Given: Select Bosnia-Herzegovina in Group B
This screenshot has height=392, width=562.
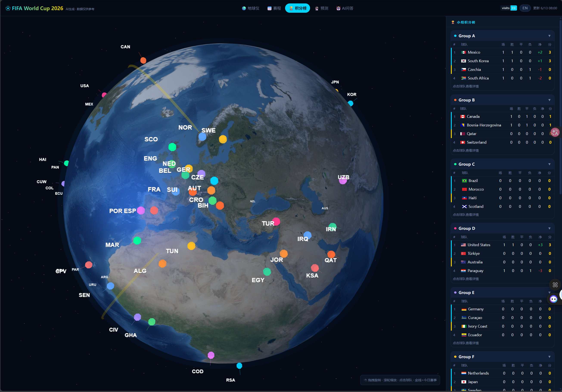Looking at the screenshot, I should coord(503,125).
